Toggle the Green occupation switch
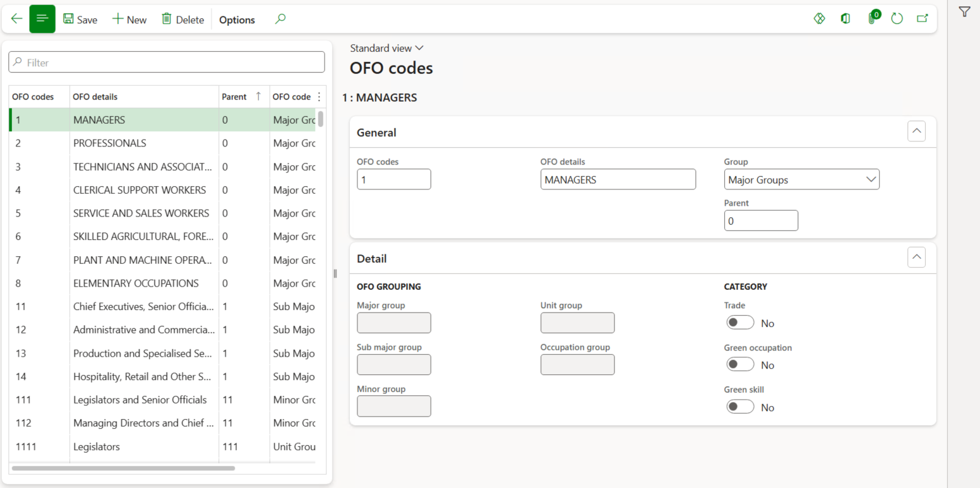 [x=740, y=364]
